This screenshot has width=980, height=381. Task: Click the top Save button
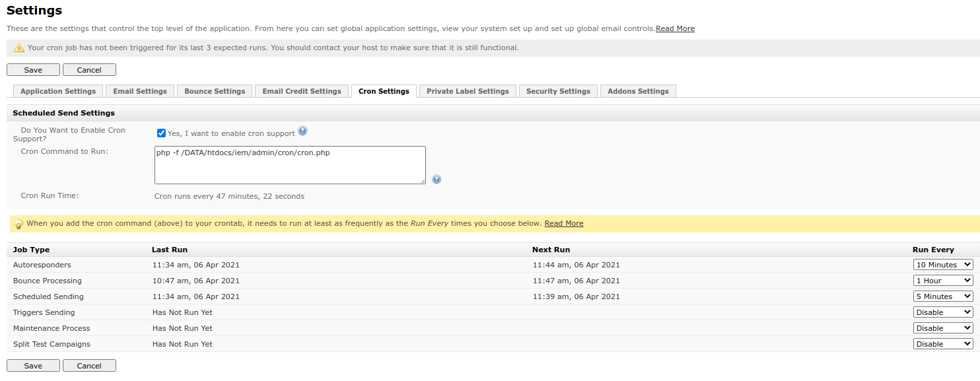coord(33,70)
